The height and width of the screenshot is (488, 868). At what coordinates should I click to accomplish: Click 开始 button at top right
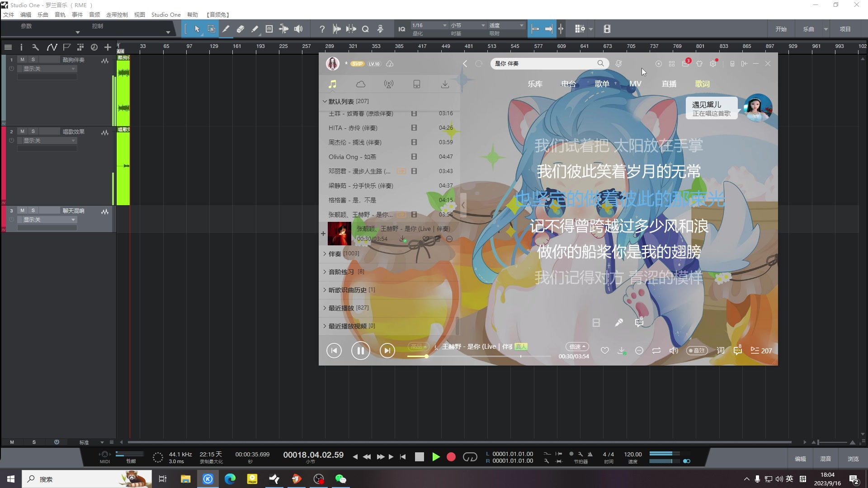coord(781,29)
